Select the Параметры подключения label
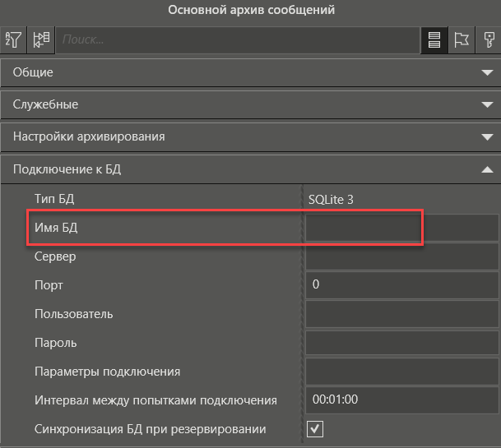The image size is (501, 448). coord(107,372)
